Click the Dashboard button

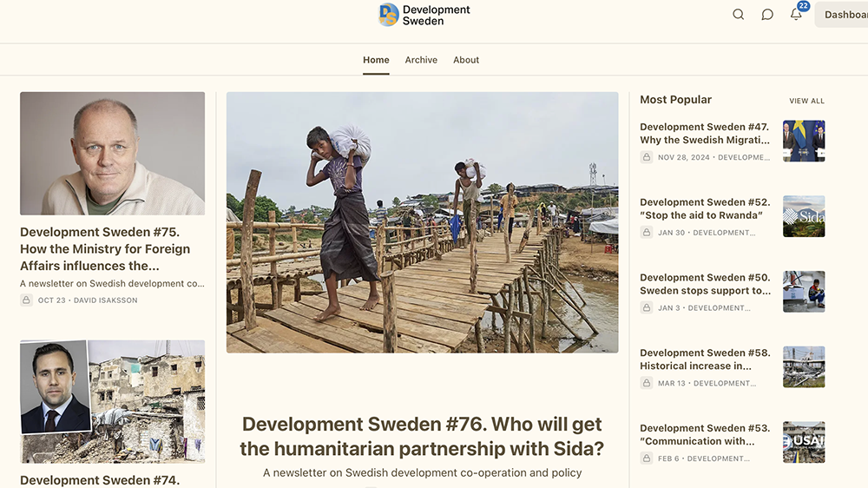(x=844, y=15)
